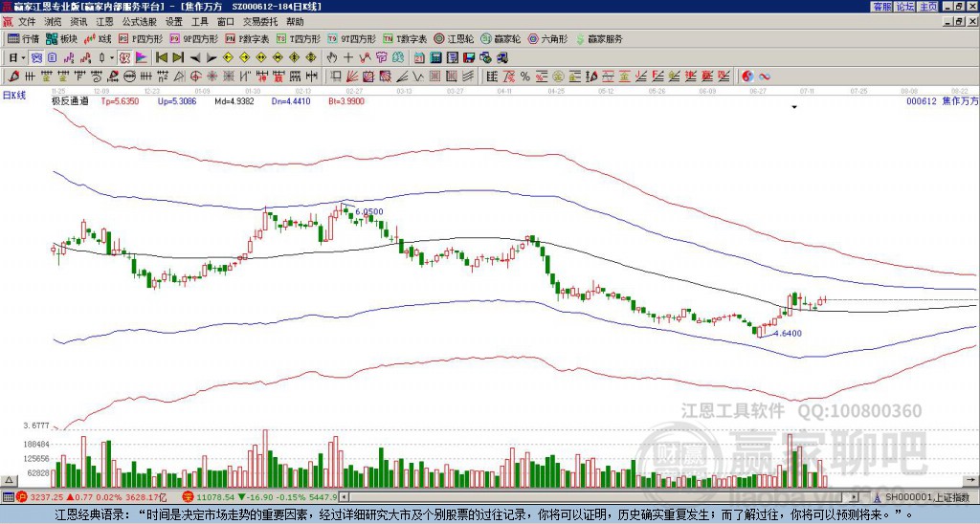Open the 交易委托 menu
Viewport: 980px width, 524px height.
260,22
